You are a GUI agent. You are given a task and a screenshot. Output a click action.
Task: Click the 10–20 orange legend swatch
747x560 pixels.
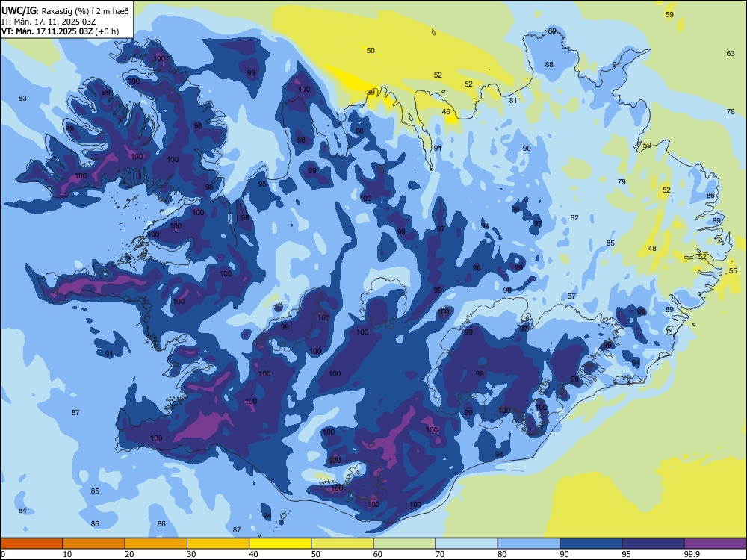94,544
